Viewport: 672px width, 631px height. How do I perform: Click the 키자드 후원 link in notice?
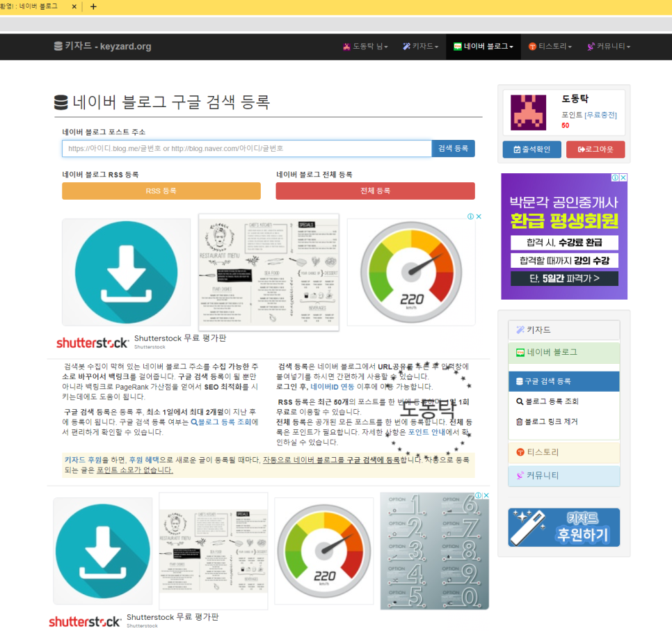point(83,460)
